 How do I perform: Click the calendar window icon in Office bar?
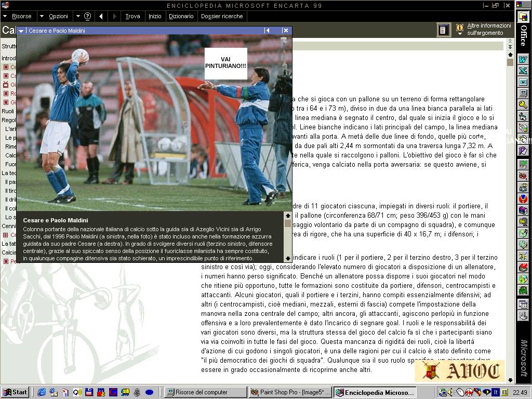(x=523, y=304)
